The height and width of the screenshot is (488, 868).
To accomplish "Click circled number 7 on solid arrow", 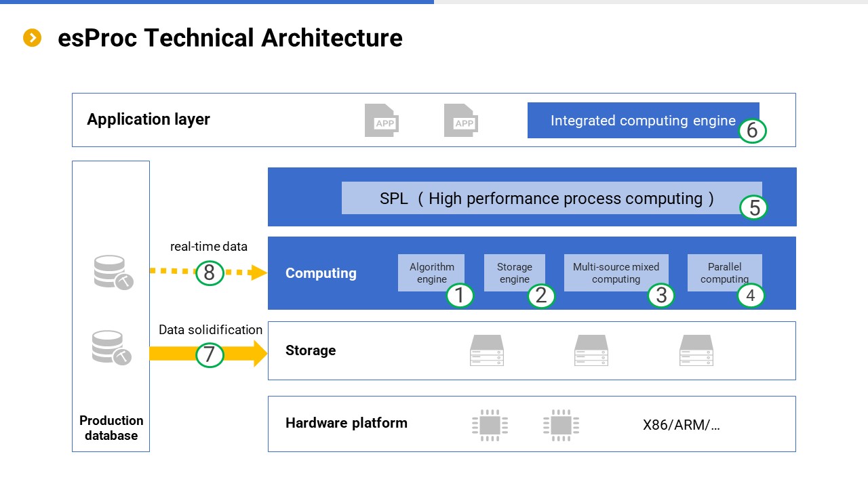I will click(x=210, y=354).
